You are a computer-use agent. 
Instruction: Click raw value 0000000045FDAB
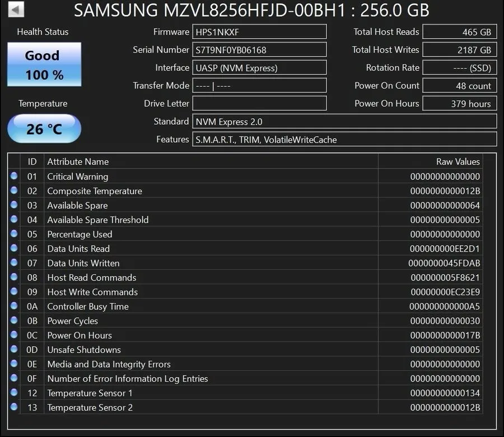click(x=444, y=264)
